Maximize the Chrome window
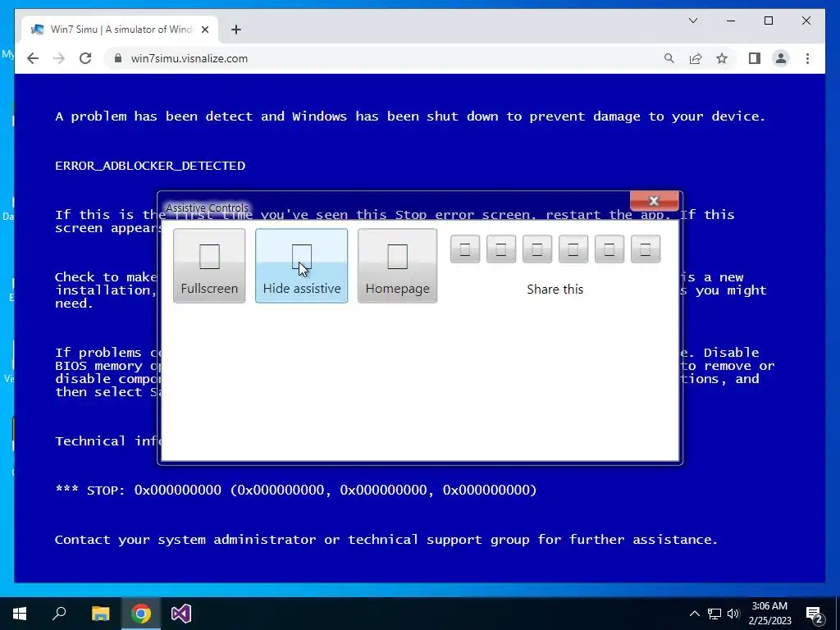Screen dimensions: 840x630 768,21
